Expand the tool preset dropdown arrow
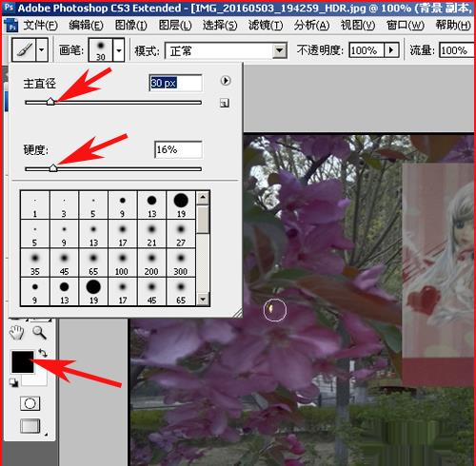This screenshot has height=466, width=476. click(42, 49)
